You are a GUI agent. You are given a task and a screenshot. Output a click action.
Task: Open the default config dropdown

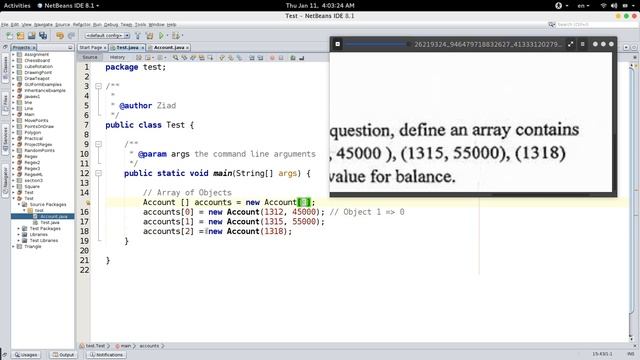[107, 36]
